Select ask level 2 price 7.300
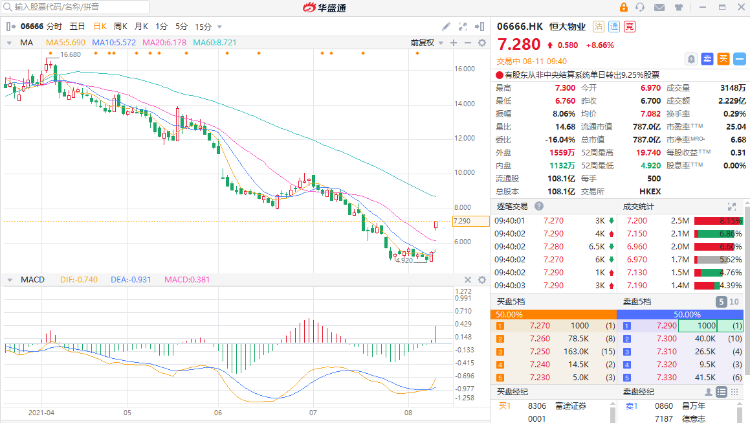750x423 pixels. click(x=666, y=338)
